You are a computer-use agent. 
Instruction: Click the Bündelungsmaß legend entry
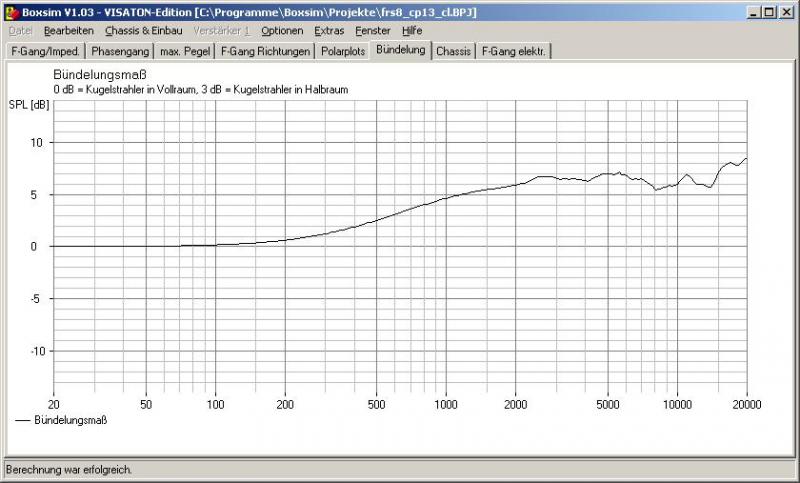click(70, 421)
